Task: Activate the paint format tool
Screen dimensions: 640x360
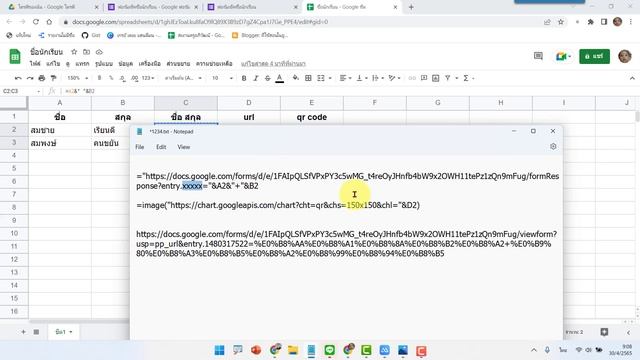Action: (x=53, y=78)
